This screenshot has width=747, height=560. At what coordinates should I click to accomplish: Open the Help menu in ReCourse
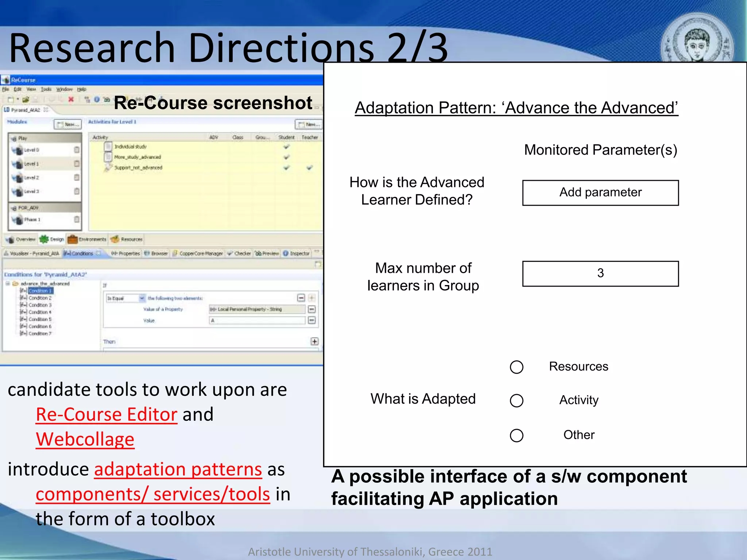(82, 89)
